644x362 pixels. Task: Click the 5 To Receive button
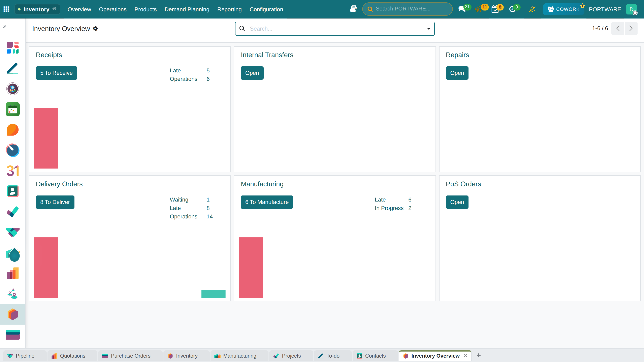tap(57, 73)
